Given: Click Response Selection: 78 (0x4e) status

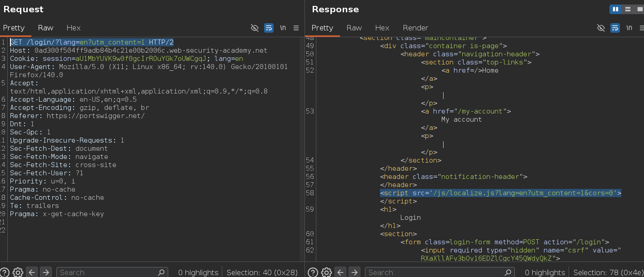Looking at the screenshot, I should 608,272.
